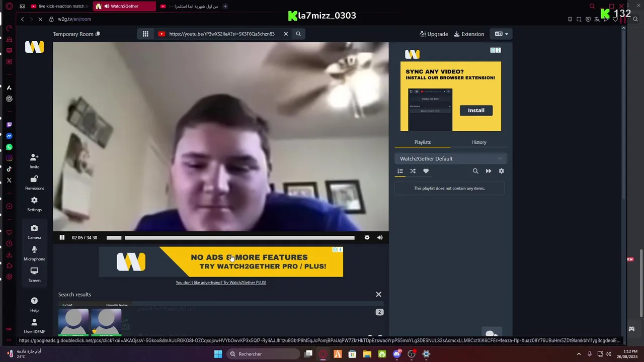Switch to the Playlists tab
Screen dimensions: 644x362
tap(423, 142)
